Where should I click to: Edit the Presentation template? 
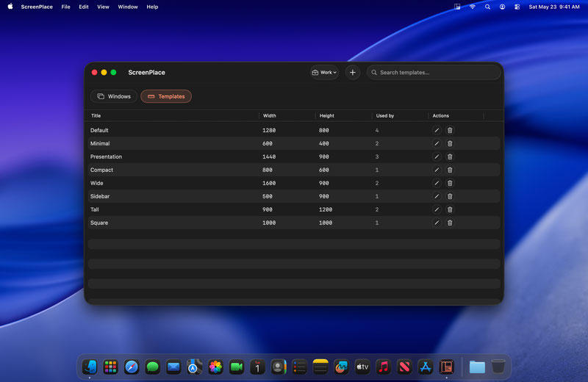[x=436, y=156]
